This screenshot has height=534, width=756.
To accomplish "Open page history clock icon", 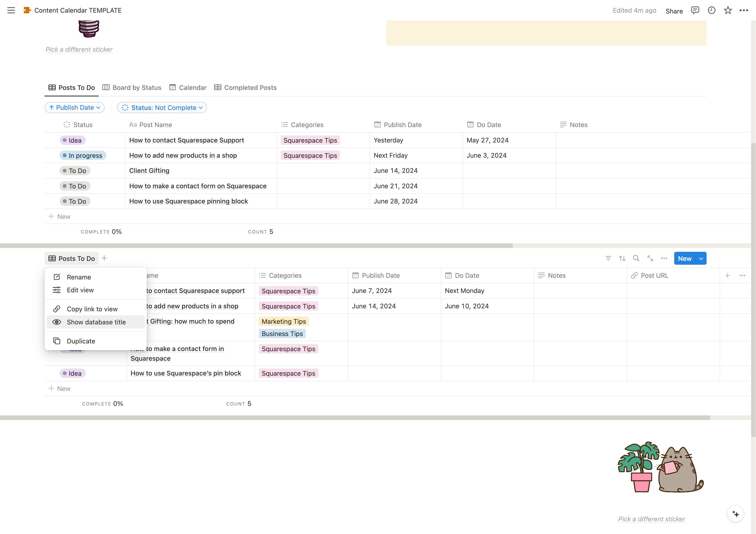I will (711, 10).
